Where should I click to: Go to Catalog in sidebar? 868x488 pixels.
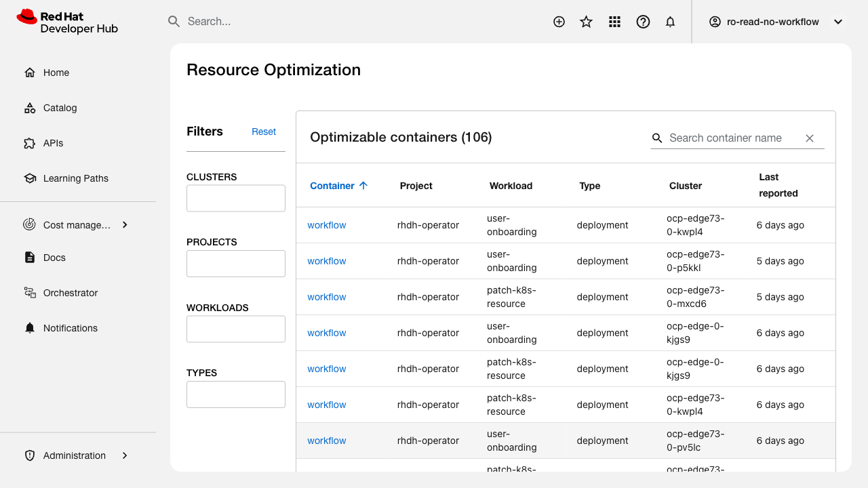pos(60,108)
